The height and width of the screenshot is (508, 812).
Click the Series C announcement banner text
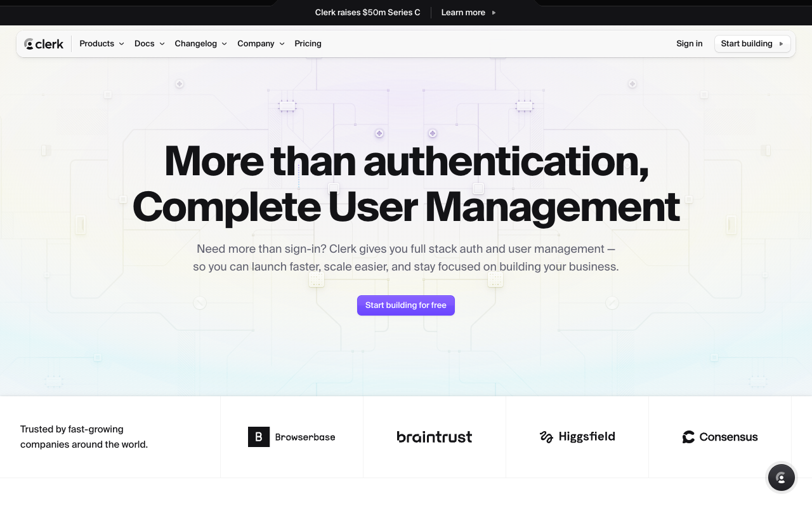click(367, 12)
